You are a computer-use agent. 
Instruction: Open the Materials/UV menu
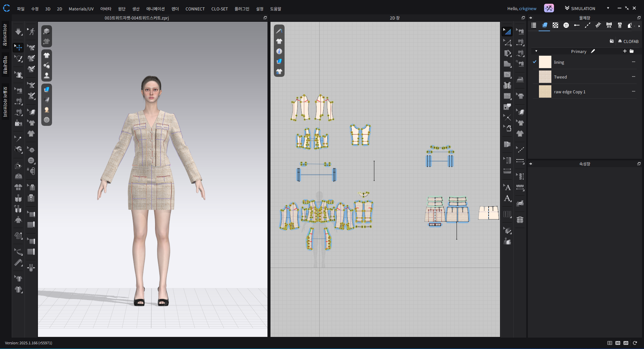tap(81, 9)
